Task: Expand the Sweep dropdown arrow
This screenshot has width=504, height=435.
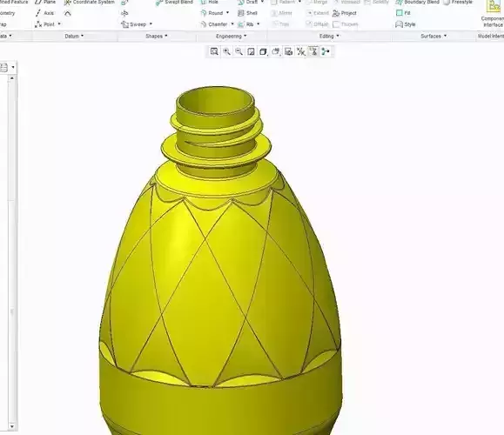Action: tap(151, 24)
